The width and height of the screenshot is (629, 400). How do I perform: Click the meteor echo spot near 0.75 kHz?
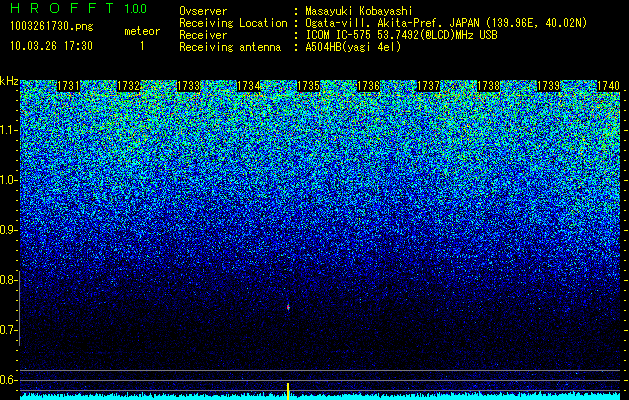(288, 307)
